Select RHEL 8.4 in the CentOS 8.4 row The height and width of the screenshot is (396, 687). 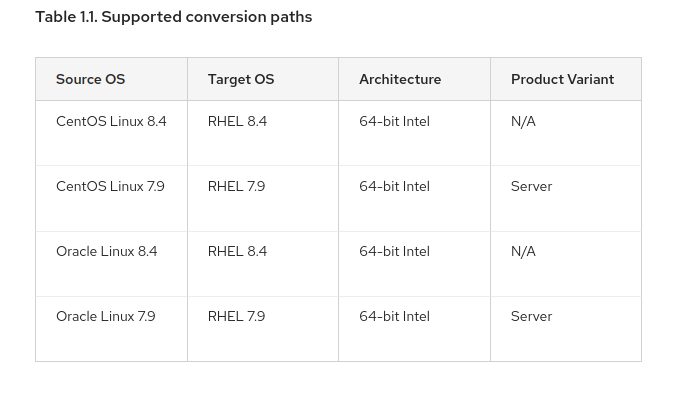point(237,121)
